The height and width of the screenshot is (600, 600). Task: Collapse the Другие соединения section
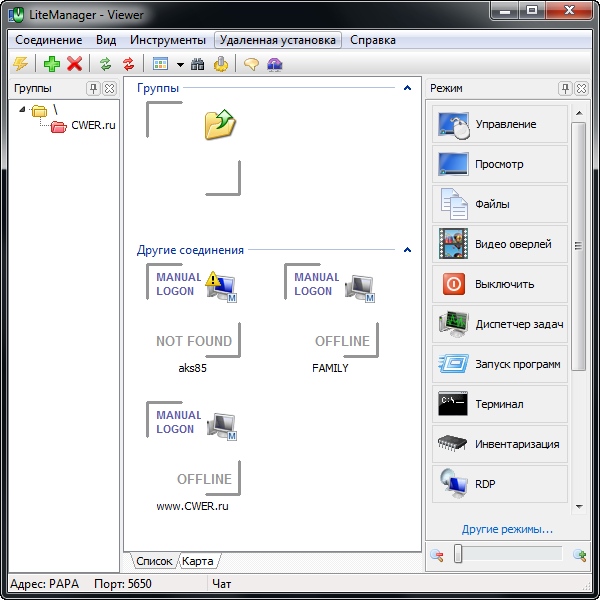[407, 250]
